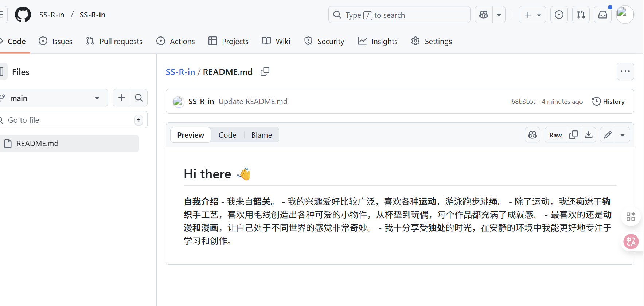Click the Hi there heading
This screenshot has height=306, width=644.
(x=217, y=174)
